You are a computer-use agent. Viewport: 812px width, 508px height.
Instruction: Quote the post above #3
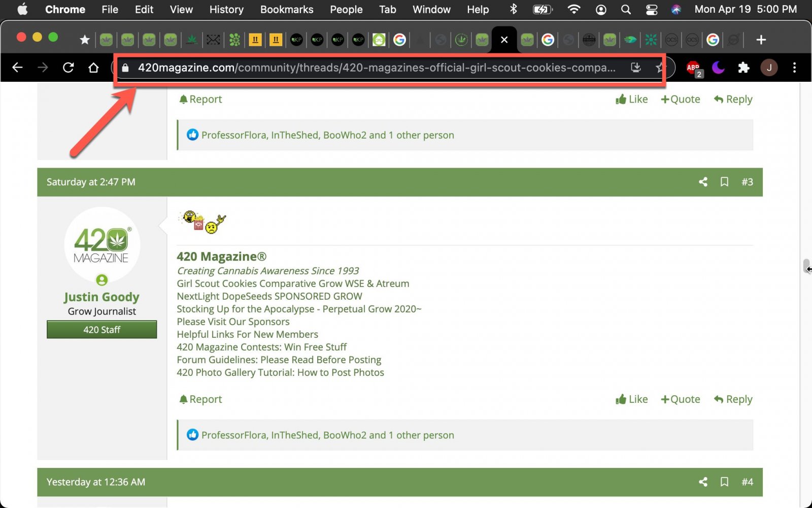(681, 100)
